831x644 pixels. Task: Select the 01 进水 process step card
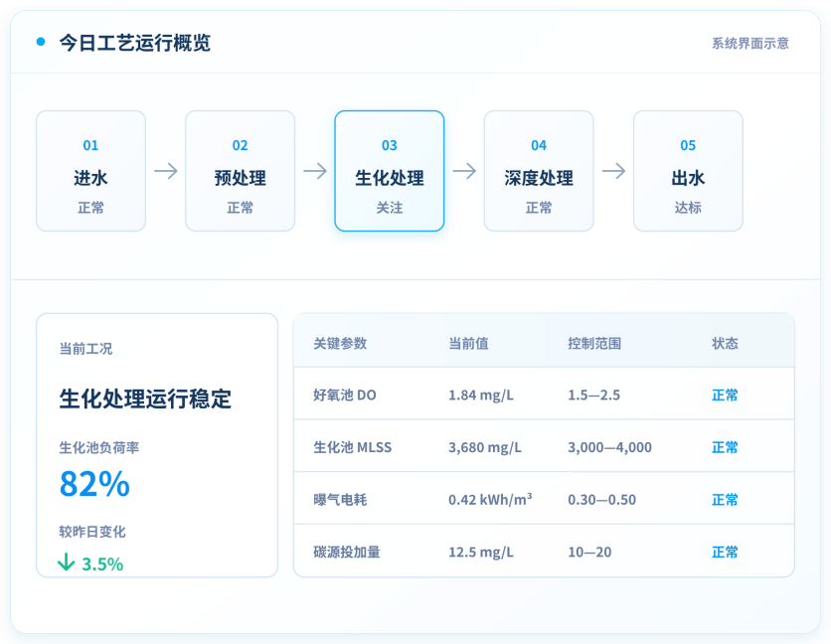[x=90, y=171]
